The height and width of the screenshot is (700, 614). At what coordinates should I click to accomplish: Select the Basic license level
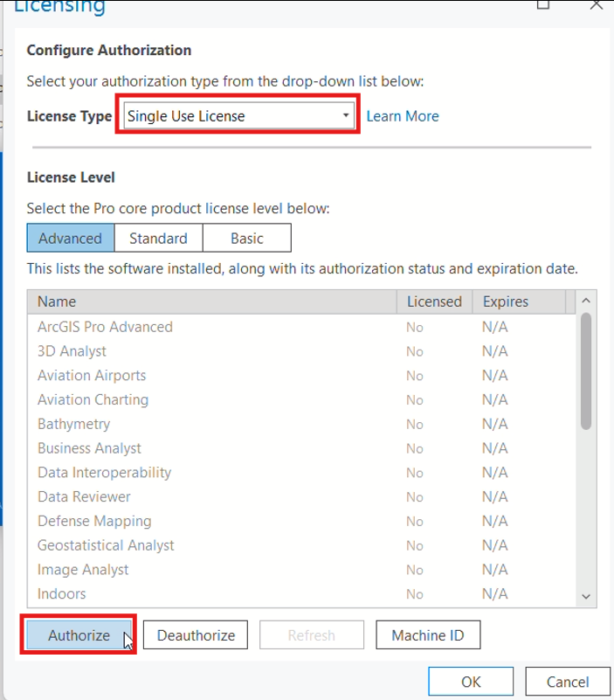pyautogui.click(x=246, y=238)
